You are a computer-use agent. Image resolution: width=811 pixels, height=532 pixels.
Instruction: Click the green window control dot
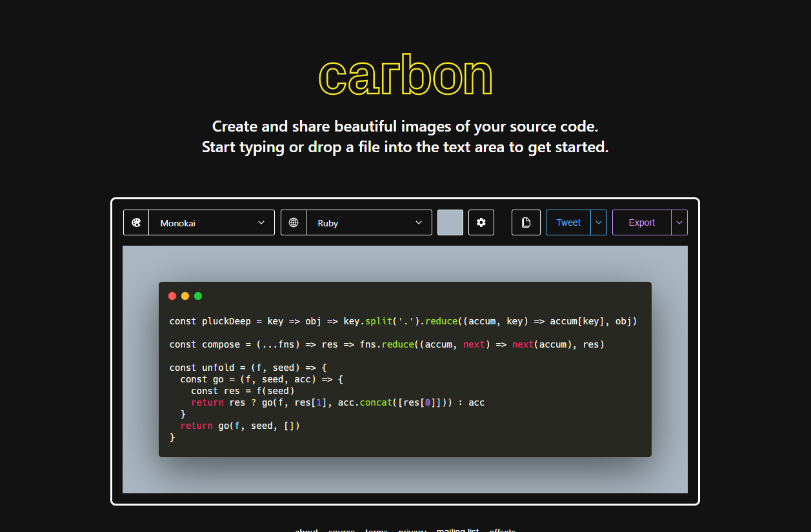coord(198,296)
